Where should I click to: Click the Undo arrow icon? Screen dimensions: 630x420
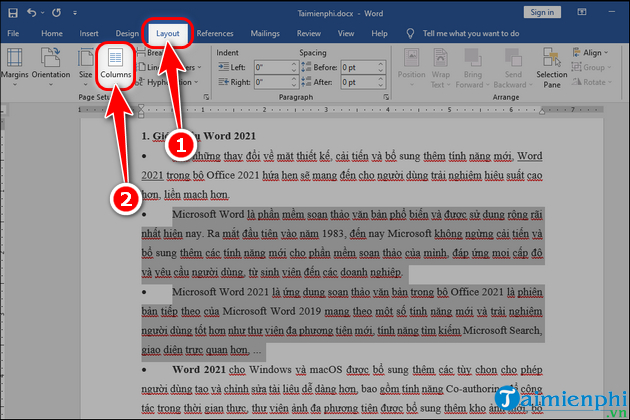coord(33,12)
